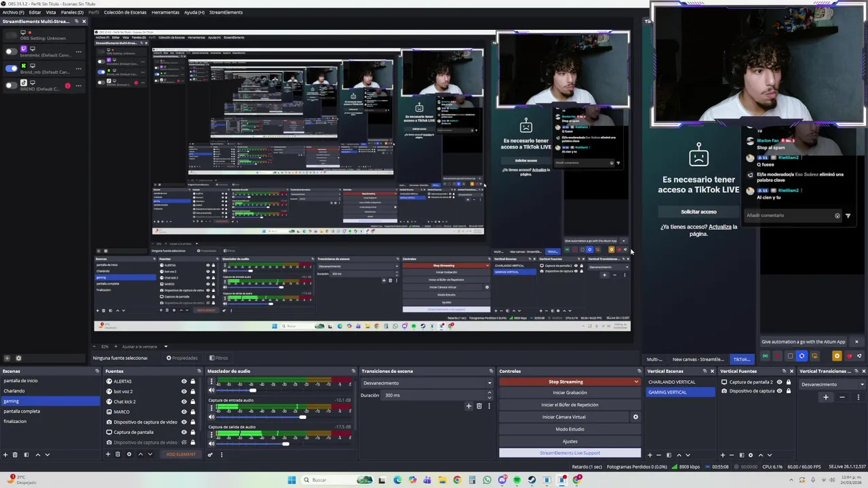
Task: Hide the Chat kick 2 source
Action: click(184, 402)
